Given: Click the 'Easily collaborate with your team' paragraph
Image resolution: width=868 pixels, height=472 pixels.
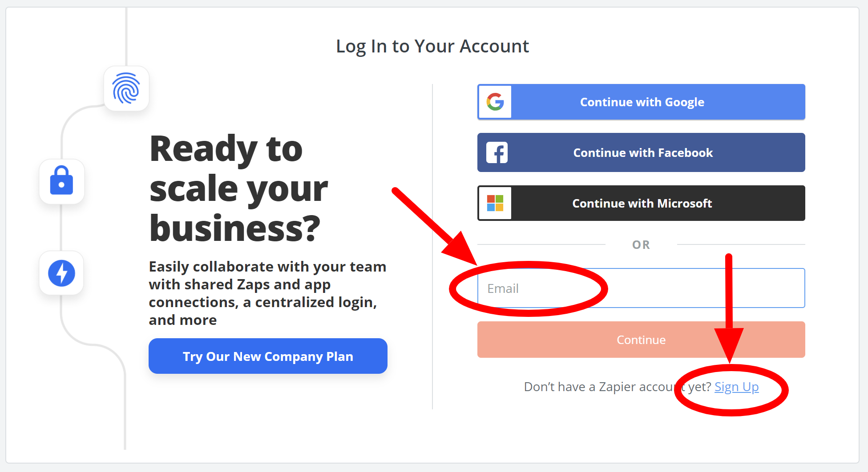Looking at the screenshot, I should (267, 293).
